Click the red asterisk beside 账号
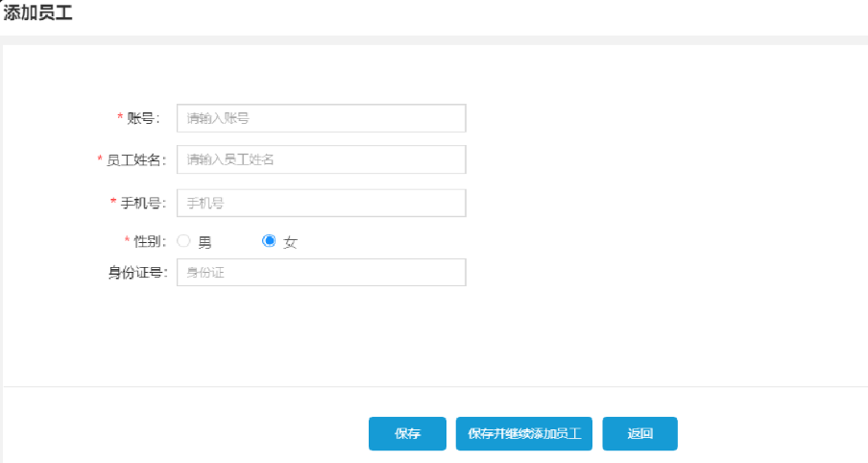The height and width of the screenshot is (463, 868). coord(120,117)
